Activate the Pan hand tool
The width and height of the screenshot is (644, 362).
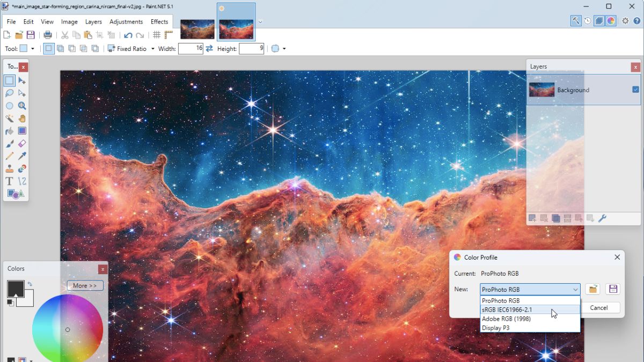pyautogui.click(x=22, y=119)
